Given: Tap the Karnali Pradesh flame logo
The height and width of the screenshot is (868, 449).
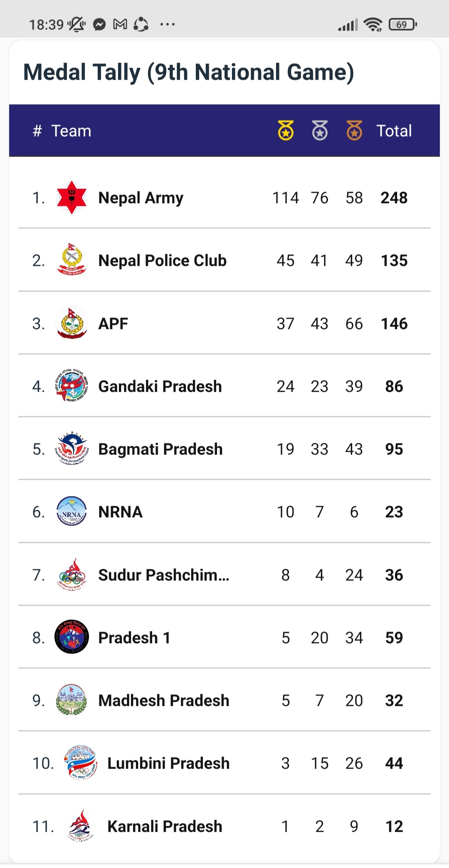Looking at the screenshot, I should [x=81, y=826].
